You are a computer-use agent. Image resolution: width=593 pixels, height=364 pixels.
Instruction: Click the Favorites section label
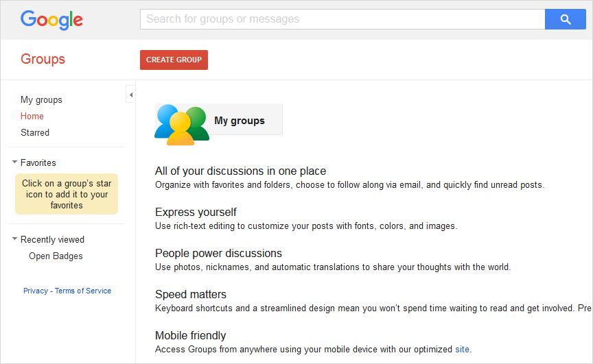(x=38, y=163)
